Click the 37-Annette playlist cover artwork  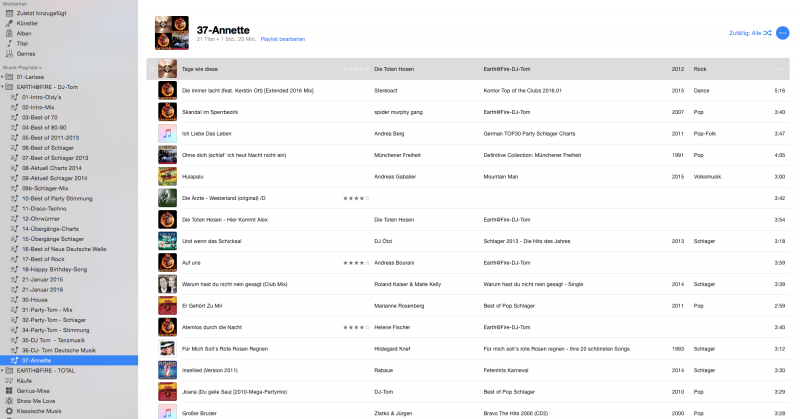172,33
